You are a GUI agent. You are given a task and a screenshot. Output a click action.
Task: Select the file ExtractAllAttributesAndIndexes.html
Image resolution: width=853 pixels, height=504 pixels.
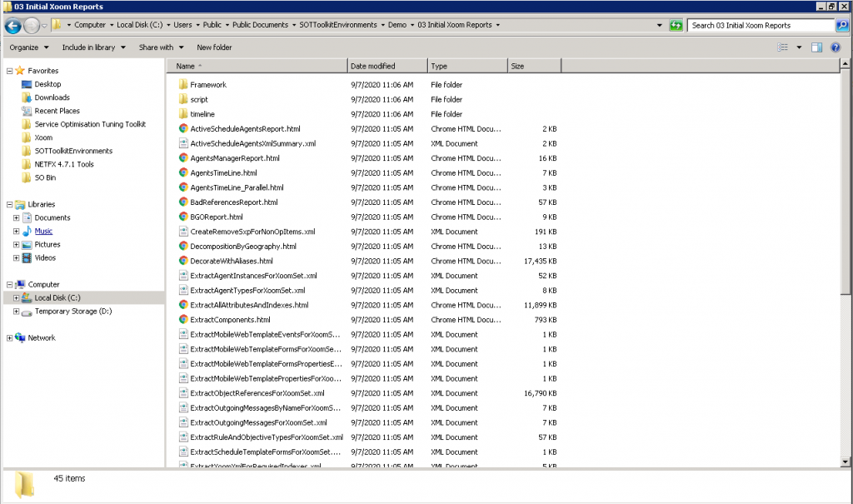(x=249, y=306)
